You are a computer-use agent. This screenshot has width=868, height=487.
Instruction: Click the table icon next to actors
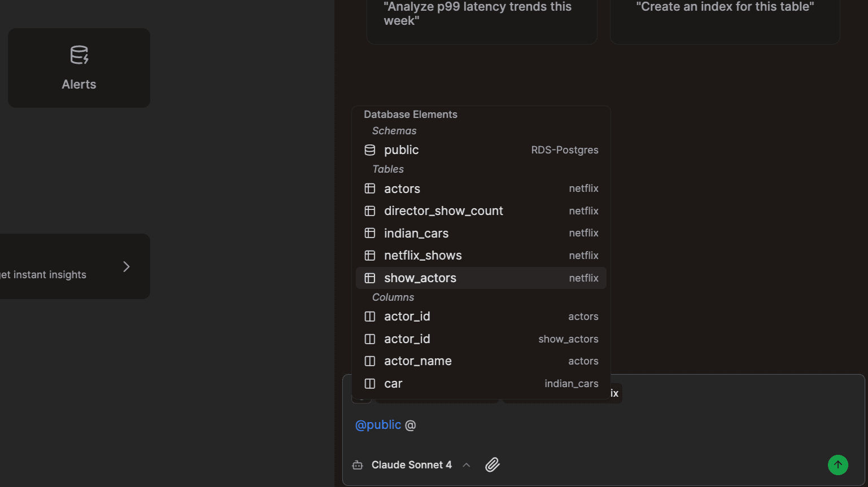pos(370,188)
